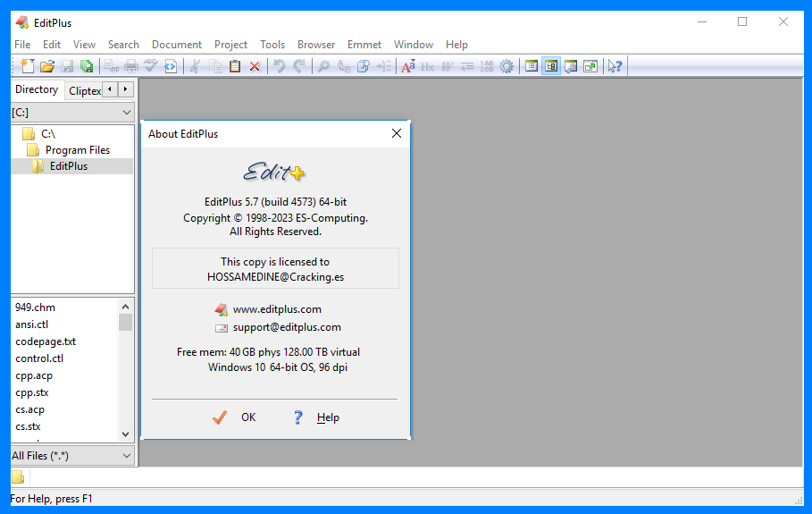Click the Paste clipboard icon

(x=235, y=66)
